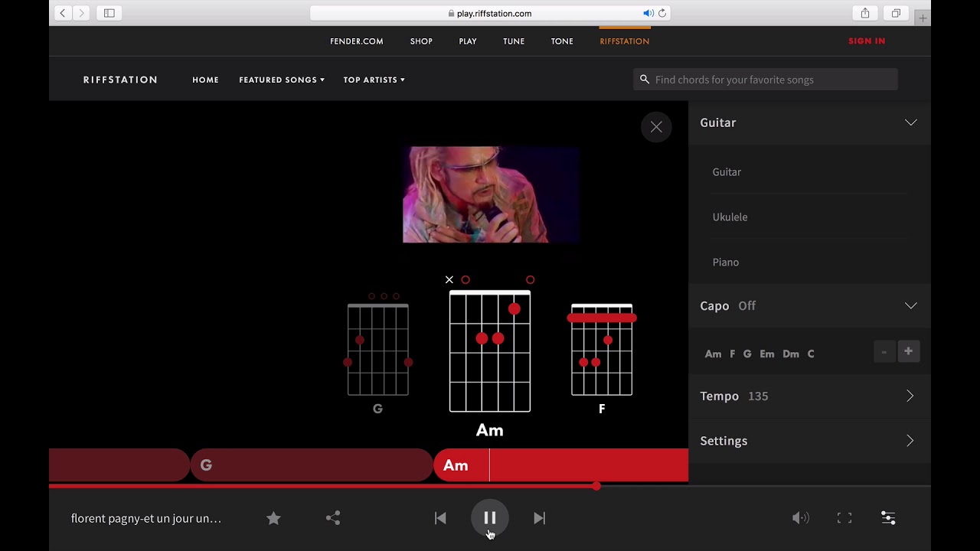
Task: Click the Safari address bar
Action: pyautogui.click(x=490, y=13)
